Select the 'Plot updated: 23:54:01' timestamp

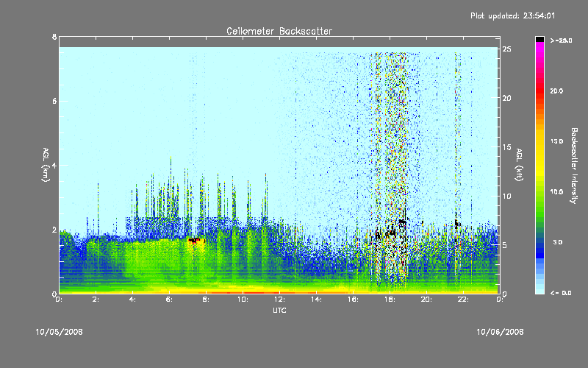pos(512,15)
